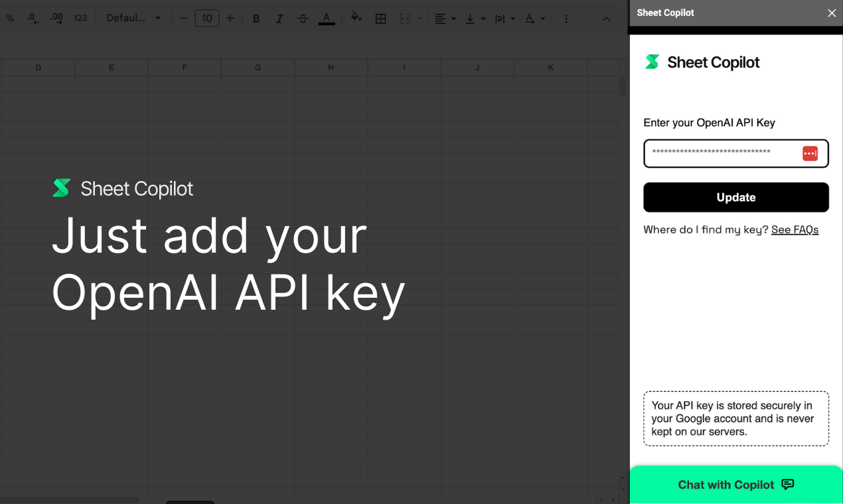Select column G header
Screen dimensions: 843x504
[258, 68]
